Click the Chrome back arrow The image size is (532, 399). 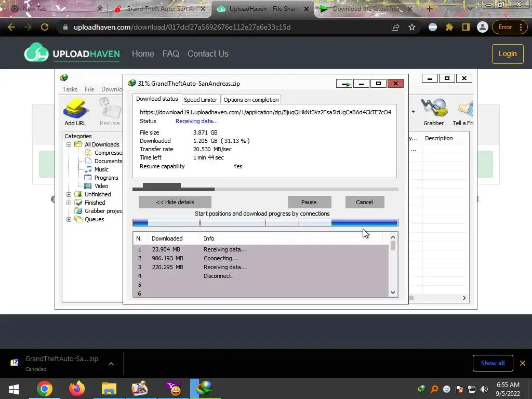click(x=11, y=27)
